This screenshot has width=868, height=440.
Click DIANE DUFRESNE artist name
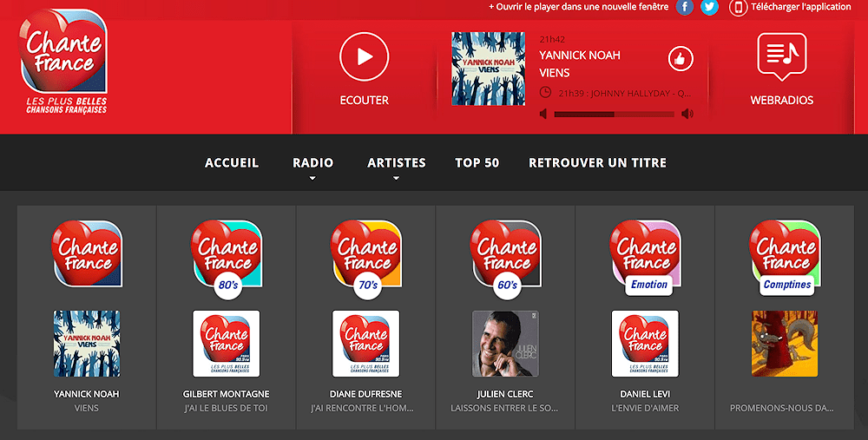point(366,394)
